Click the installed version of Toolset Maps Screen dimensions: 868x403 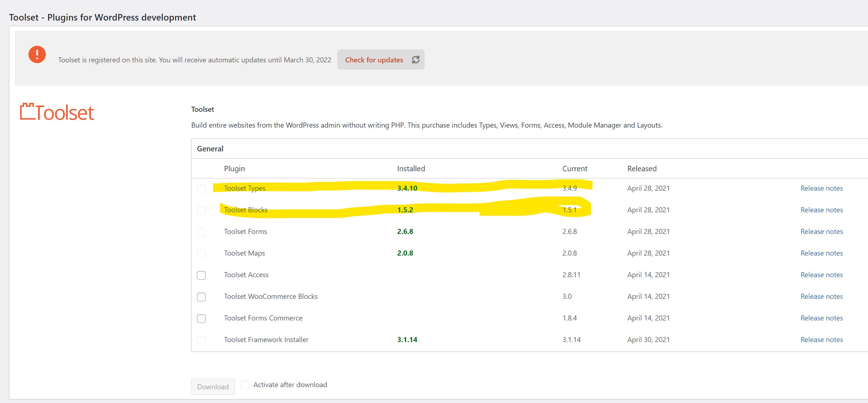405,253
